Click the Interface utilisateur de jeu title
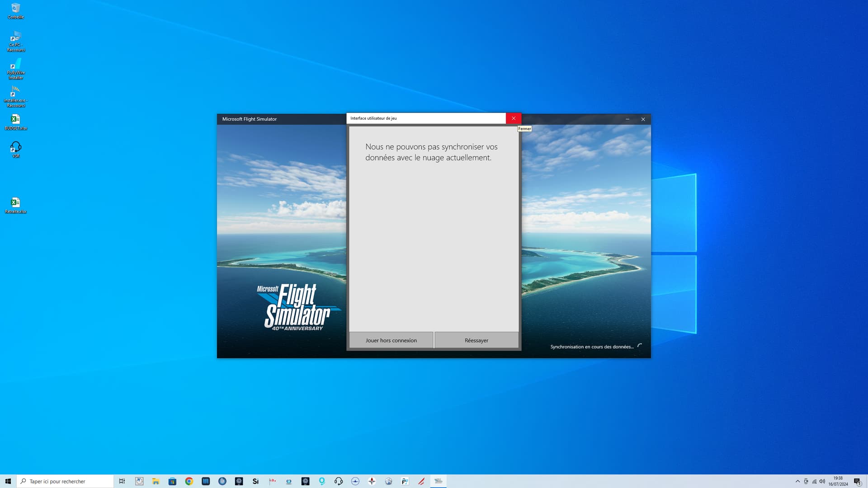 (x=373, y=118)
